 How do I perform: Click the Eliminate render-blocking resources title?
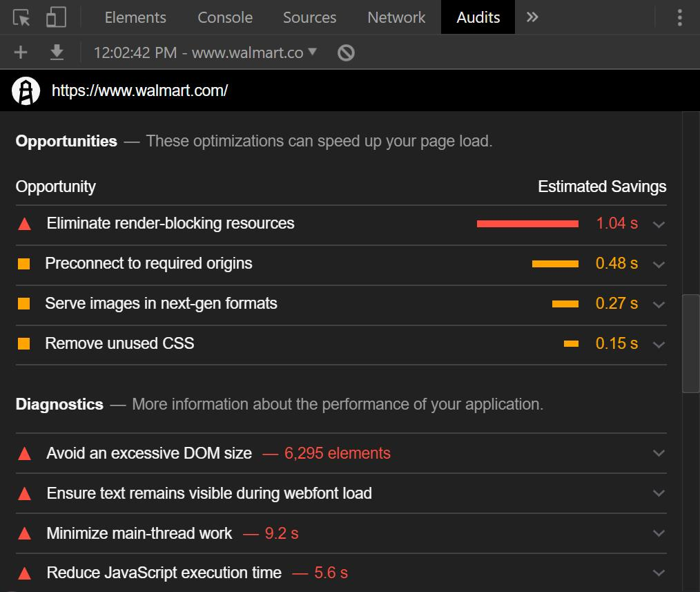pos(171,223)
